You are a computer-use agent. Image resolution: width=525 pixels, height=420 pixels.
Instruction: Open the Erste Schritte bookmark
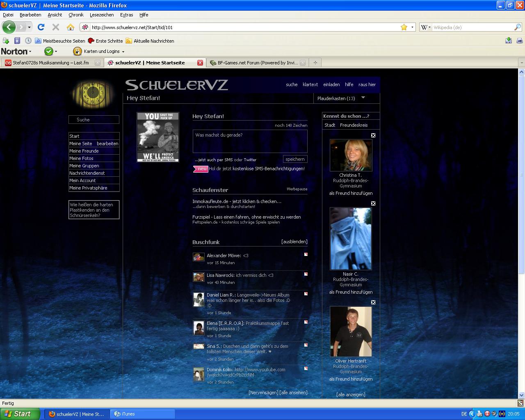click(105, 41)
